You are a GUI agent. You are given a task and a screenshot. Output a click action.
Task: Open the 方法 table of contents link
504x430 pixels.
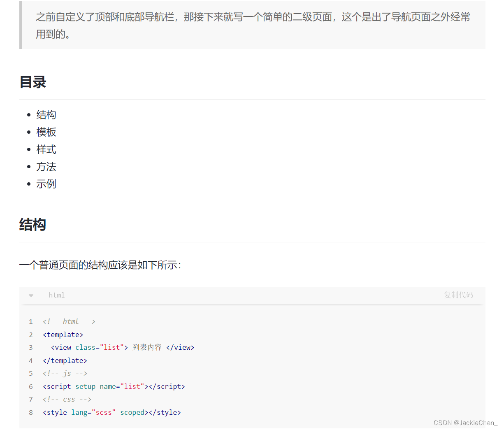coord(46,167)
